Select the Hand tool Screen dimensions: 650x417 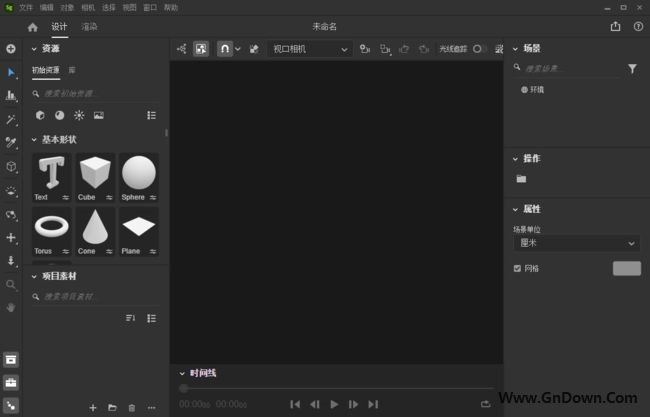[x=11, y=307]
